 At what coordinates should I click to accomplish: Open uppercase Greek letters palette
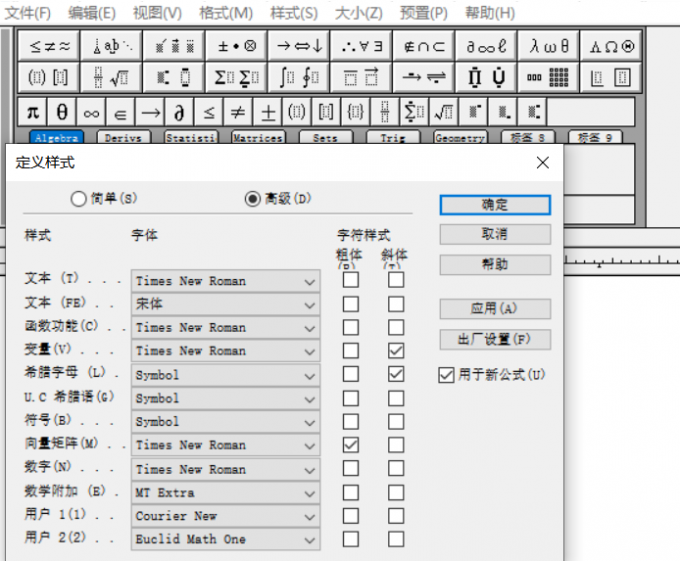tap(611, 46)
